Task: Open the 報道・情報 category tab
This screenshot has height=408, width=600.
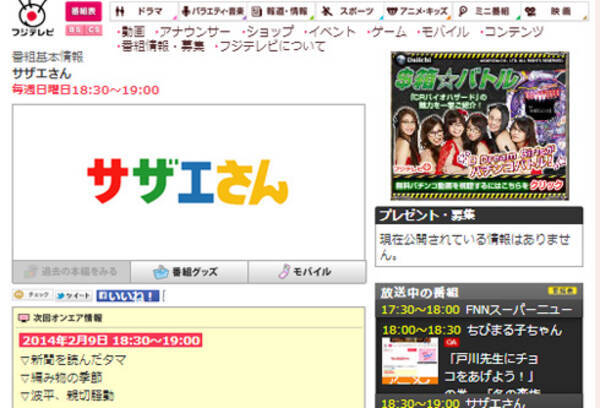Action: 280,11
